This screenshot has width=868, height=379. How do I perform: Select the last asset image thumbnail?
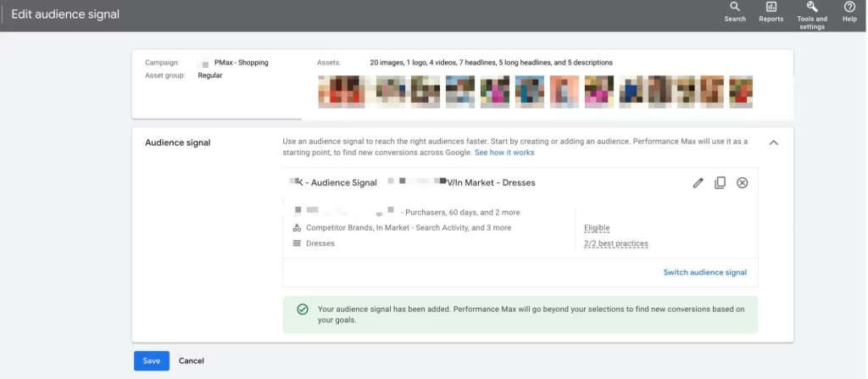(x=741, y=92)
